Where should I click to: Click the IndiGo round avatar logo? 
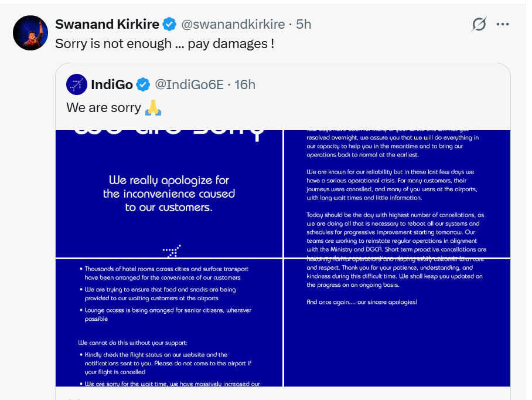(x=77, y=84)
